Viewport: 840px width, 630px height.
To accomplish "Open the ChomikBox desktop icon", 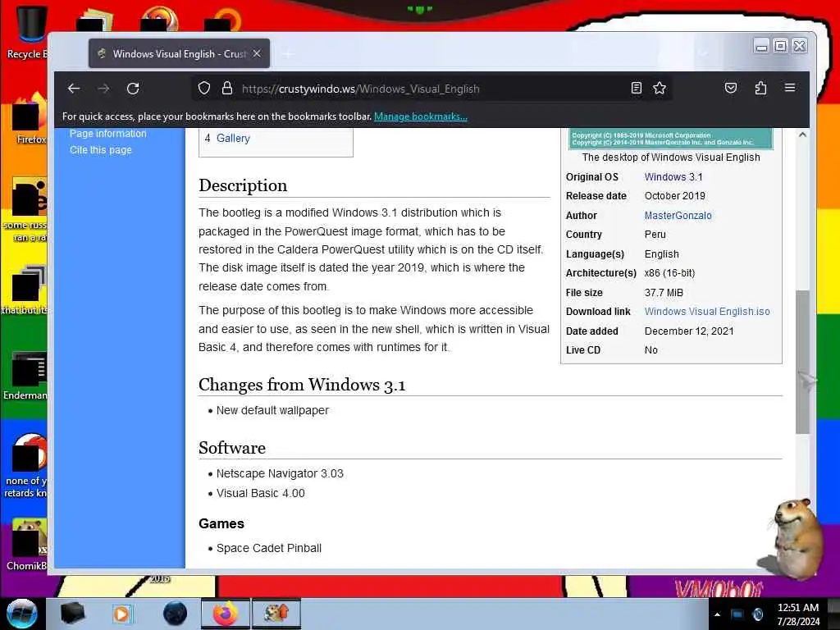I will 27,546.
